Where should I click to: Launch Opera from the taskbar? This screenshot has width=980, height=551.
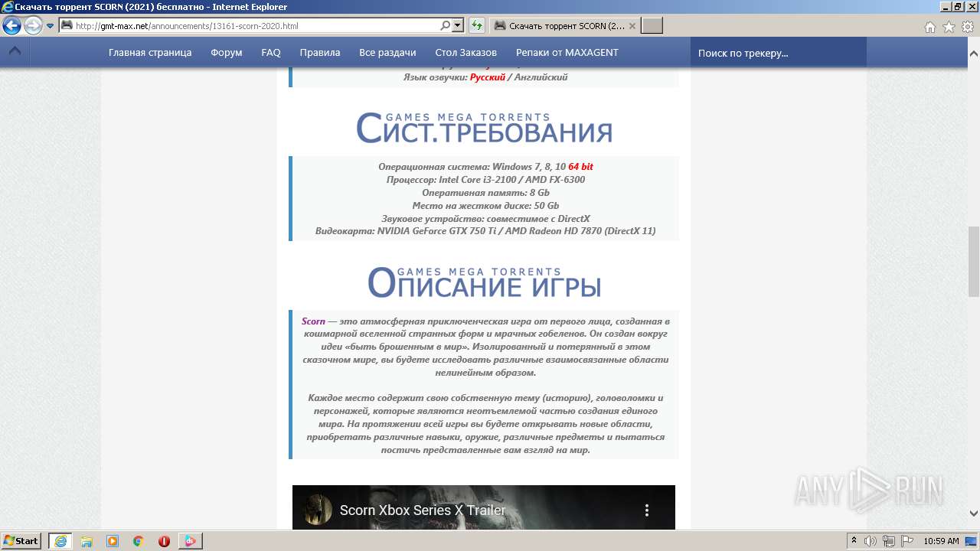point(164,540)
